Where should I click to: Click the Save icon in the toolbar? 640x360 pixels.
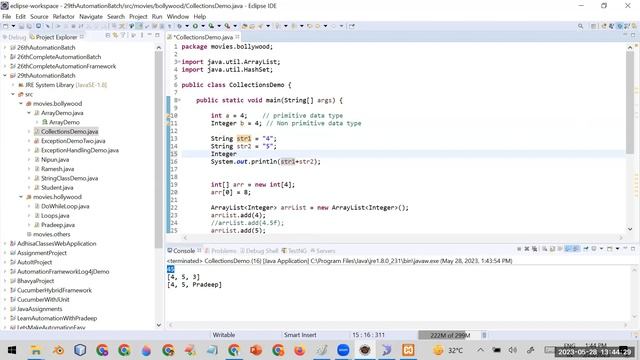click(x=21, y=26)
